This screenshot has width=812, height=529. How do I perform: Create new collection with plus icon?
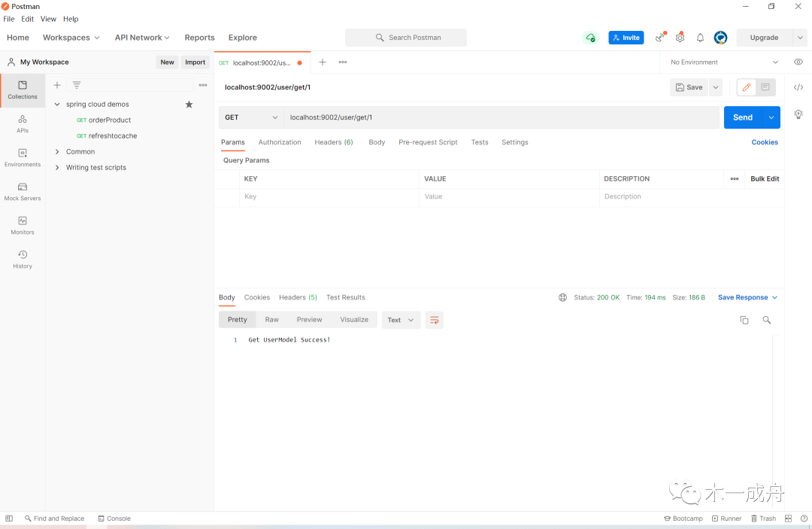point(57,85)
